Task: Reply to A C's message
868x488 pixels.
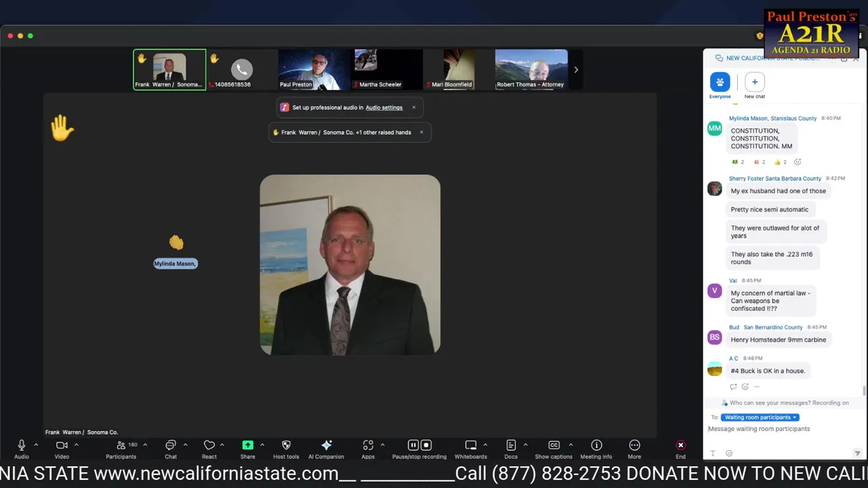Action: pyautogui.click(x=733, y=386)
